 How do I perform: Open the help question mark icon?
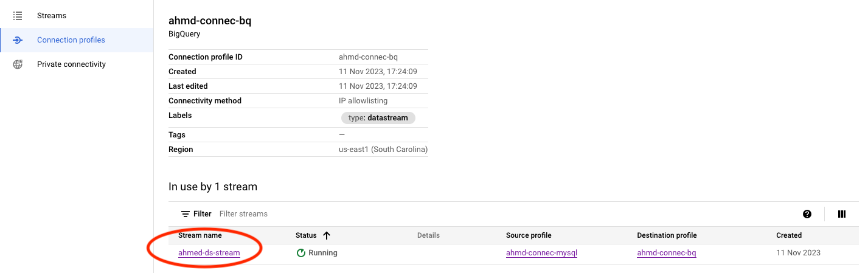tap(807, 214)
